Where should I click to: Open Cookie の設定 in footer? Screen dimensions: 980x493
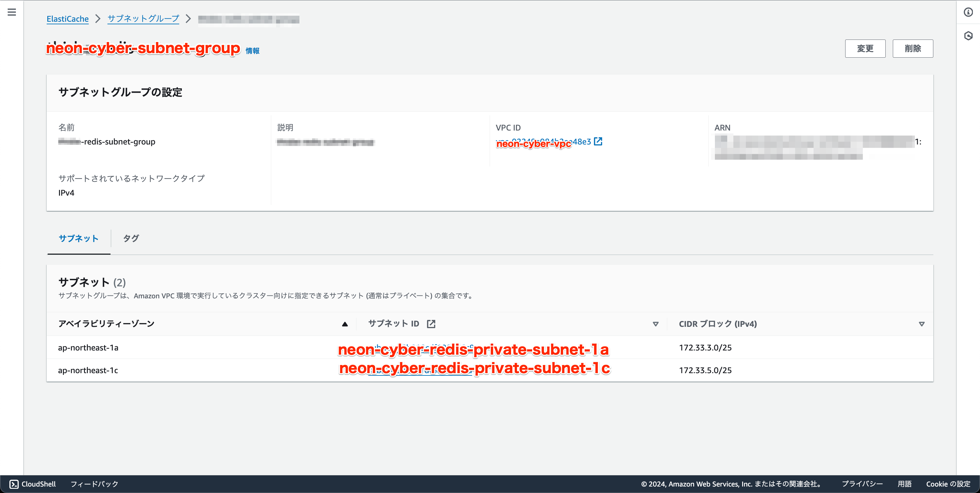tap(948, 484)
